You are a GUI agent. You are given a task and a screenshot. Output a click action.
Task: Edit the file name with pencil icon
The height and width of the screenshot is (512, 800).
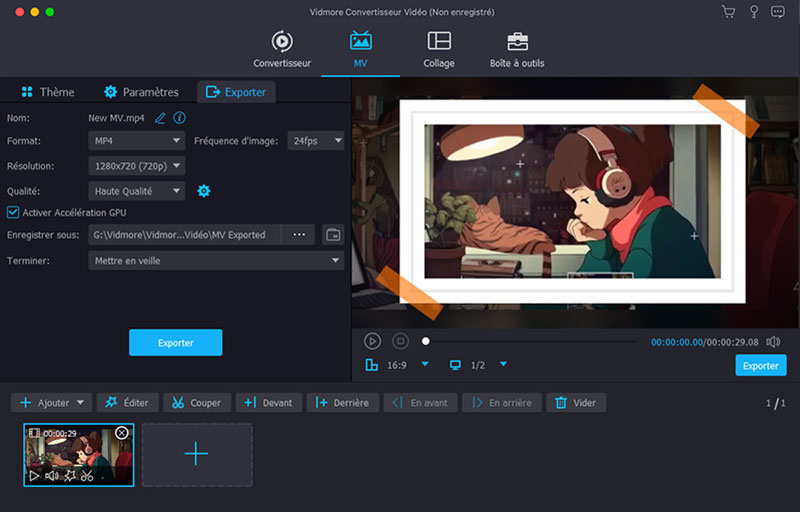pyautogui.click(x=160, y=118)
